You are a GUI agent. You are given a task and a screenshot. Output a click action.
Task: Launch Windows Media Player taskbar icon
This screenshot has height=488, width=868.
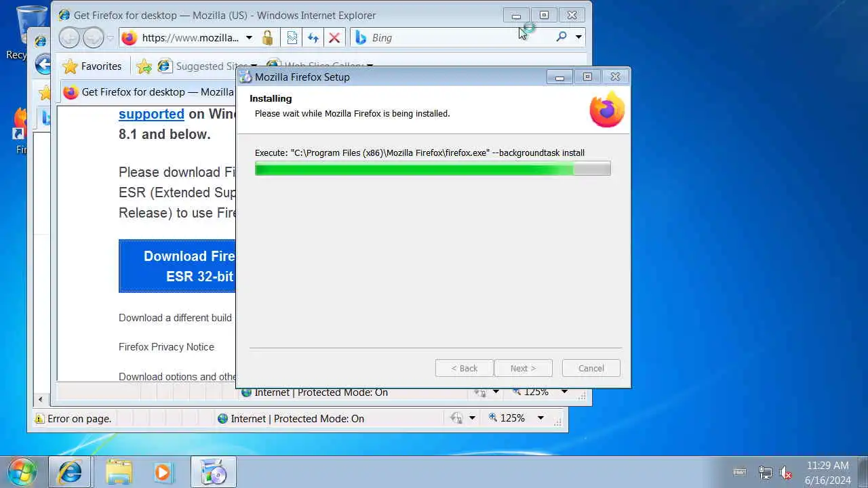pyautogui.click(x=163, y=472)
